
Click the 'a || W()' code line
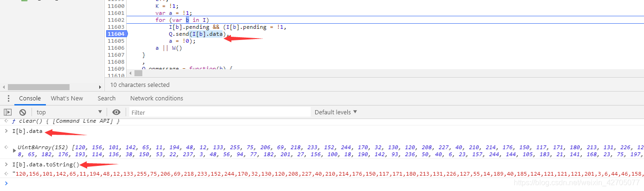169,48
